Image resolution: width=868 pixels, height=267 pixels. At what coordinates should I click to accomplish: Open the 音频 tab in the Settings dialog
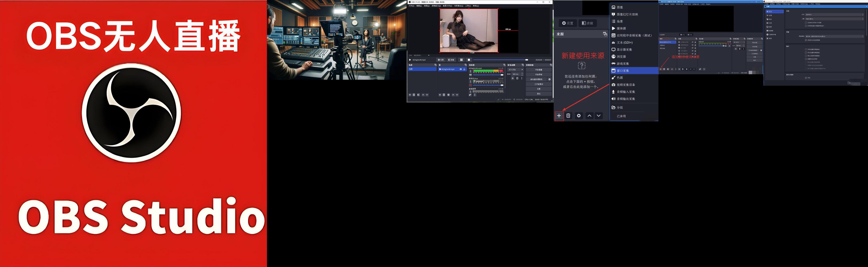click(x=775, y=23)
